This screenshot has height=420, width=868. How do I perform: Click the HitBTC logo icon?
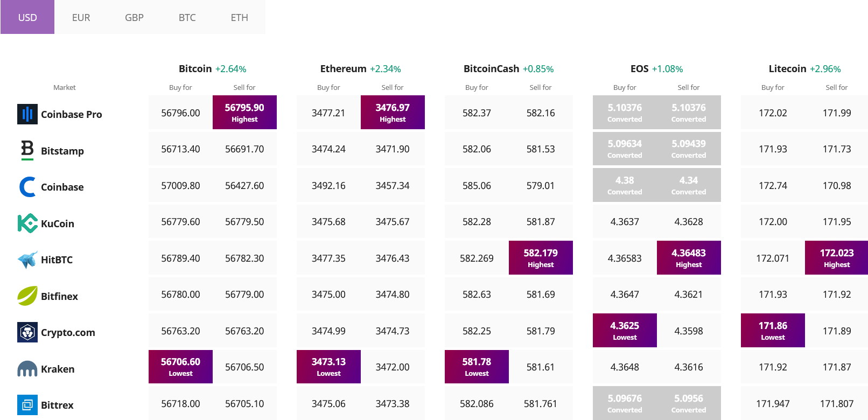pos(27,260)
